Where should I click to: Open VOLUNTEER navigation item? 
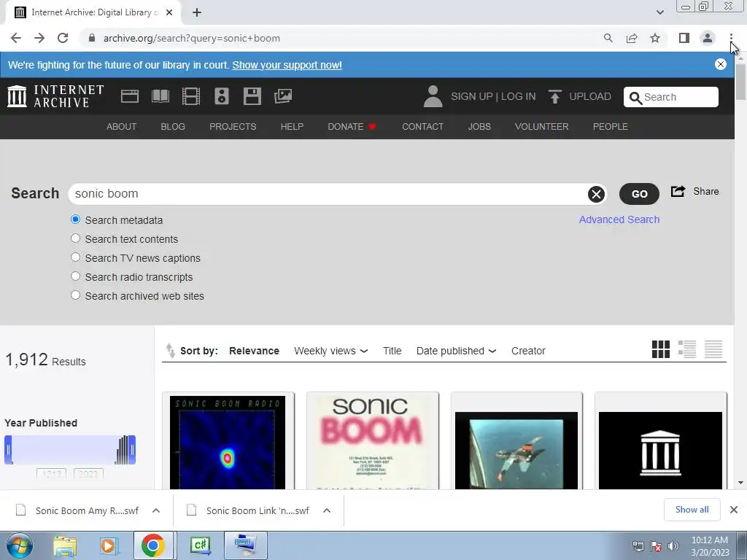542,127
